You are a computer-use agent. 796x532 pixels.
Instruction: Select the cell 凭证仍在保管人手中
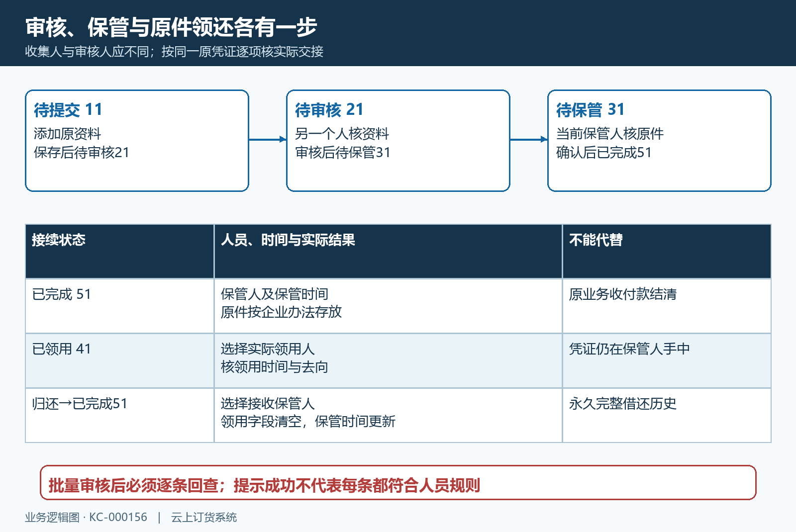(667, 360)
